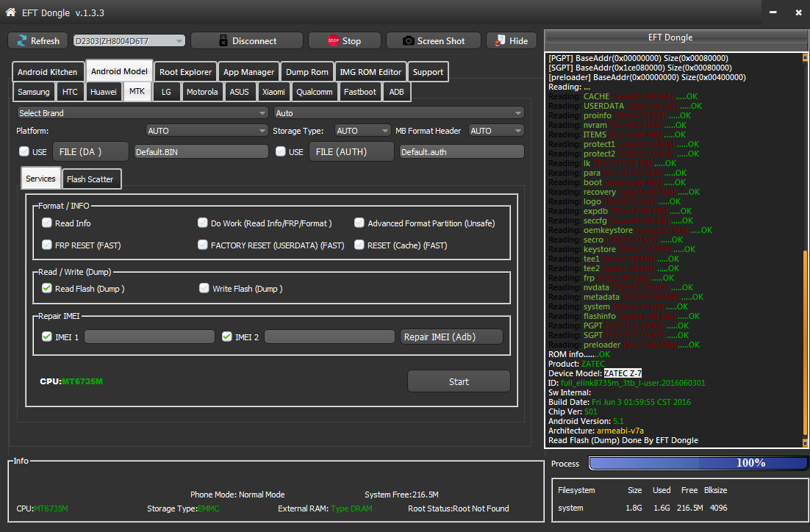The image size is (810, 532).
Task: Open the device port dropdown D2303
Action: click(x=129, y=41)
